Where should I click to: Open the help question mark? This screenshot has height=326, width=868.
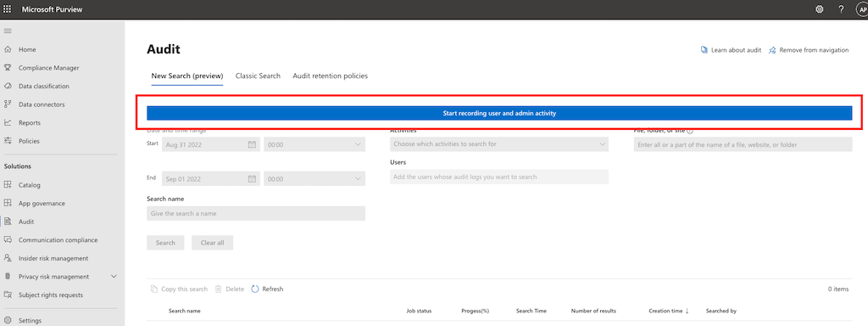point(841,8)
